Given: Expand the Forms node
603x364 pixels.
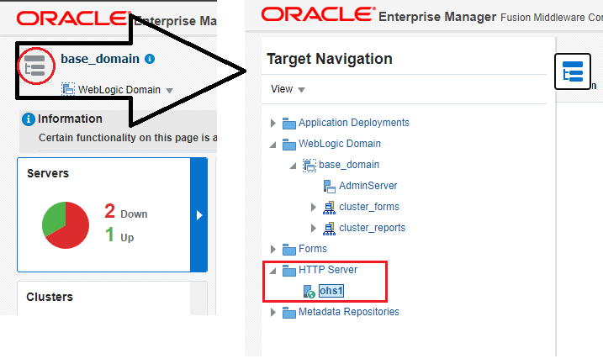Looking at the screenshot, I should click(273, 249).
